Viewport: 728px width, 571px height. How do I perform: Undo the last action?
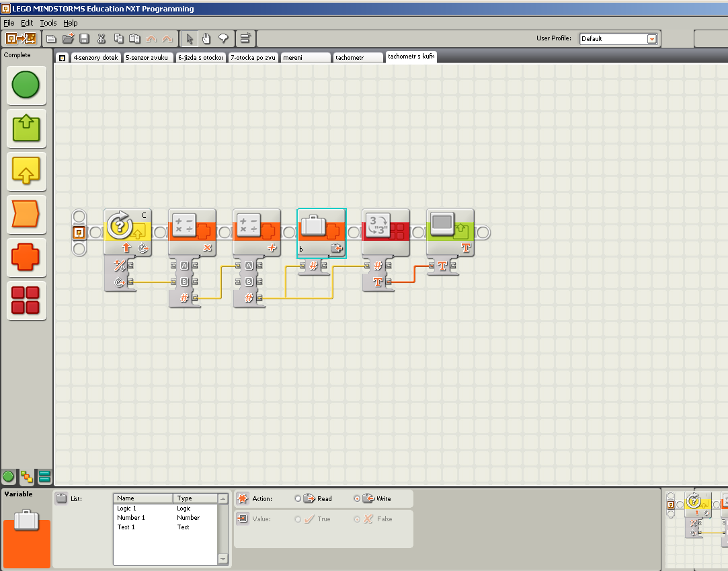tap(151, 38)
